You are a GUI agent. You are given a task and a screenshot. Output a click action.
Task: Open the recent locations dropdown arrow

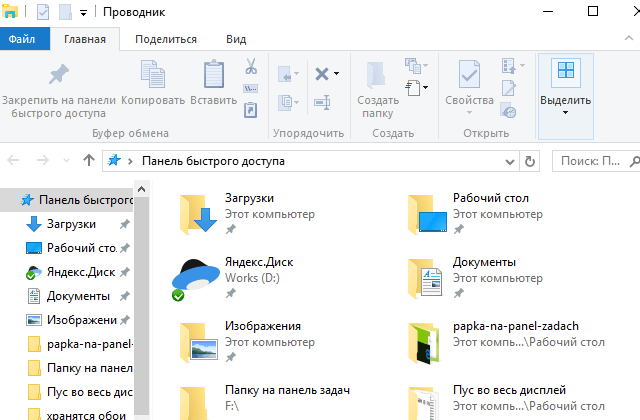pyautogui.click(x=66, y=161)
